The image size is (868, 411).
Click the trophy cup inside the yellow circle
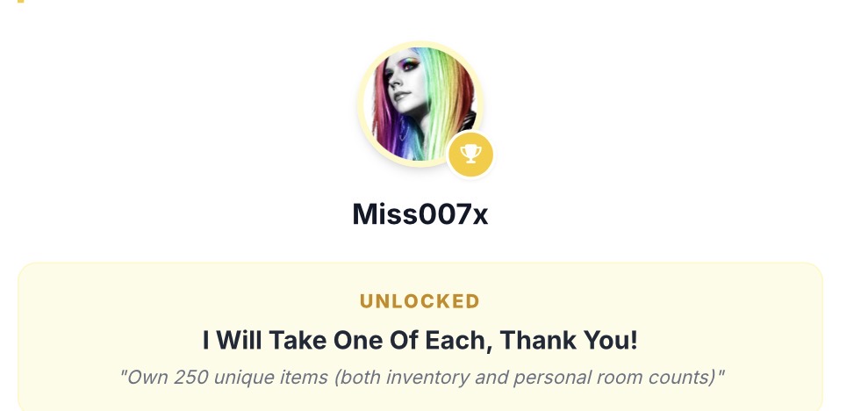(471, 154)
